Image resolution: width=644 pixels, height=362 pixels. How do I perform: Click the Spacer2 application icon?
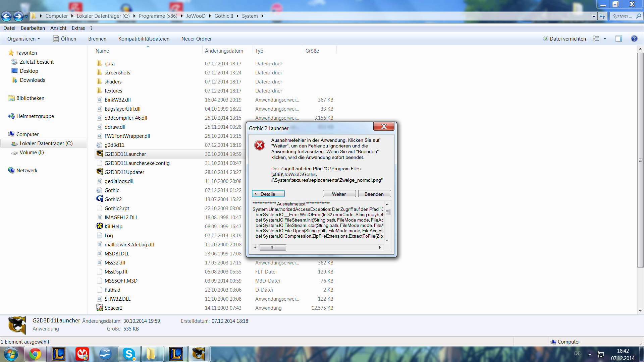[100, 308]
